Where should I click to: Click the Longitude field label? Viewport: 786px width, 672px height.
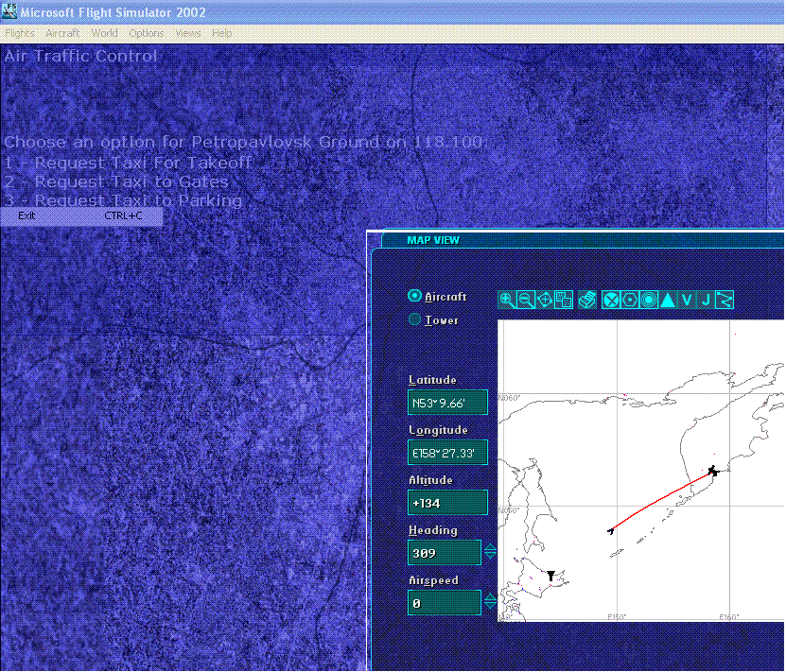click(x=438, y=430)
